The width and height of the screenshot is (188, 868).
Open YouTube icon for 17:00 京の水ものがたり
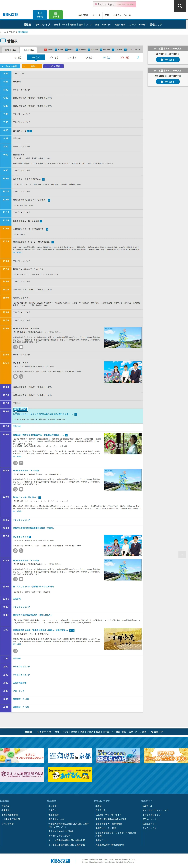(21, 347)
